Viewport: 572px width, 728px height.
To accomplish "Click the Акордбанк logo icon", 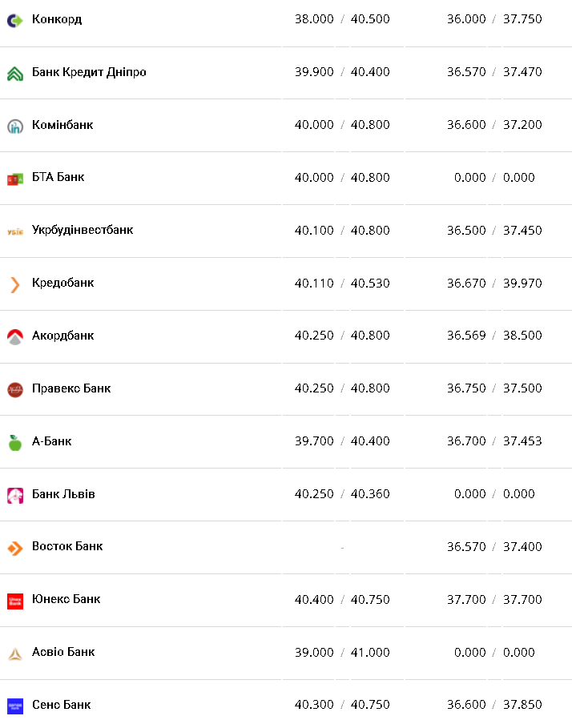I will coord(14,337).
